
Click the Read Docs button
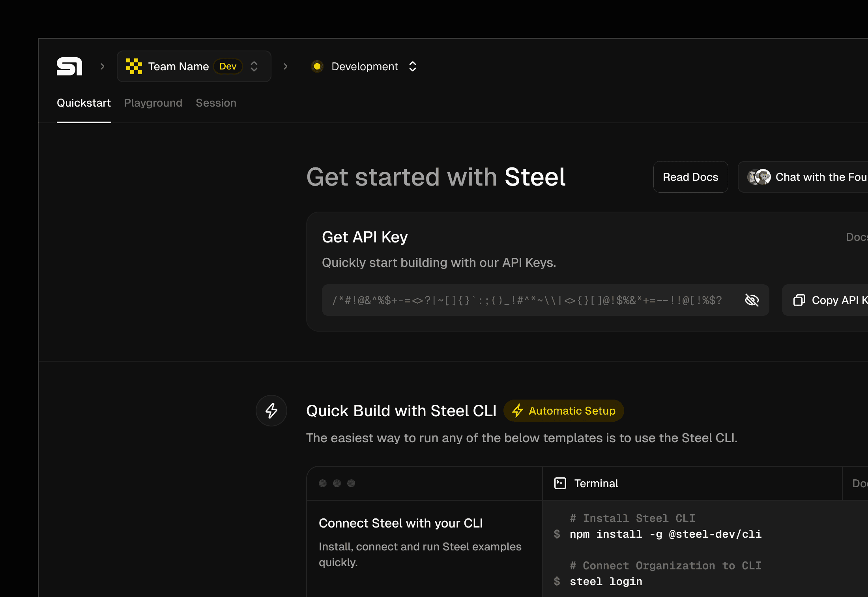[690, 177]
